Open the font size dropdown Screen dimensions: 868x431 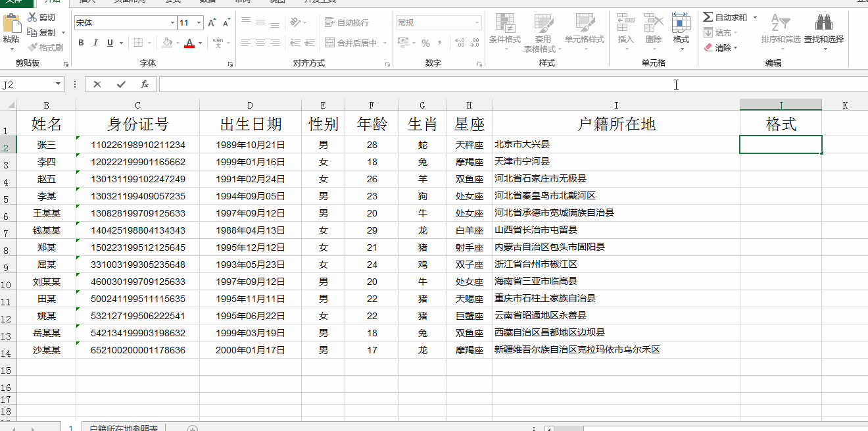[200, 23]
